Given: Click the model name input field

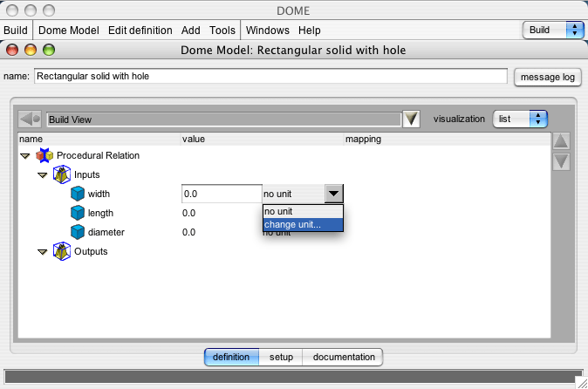Looking at the screenshot, I should pos(270,76).
